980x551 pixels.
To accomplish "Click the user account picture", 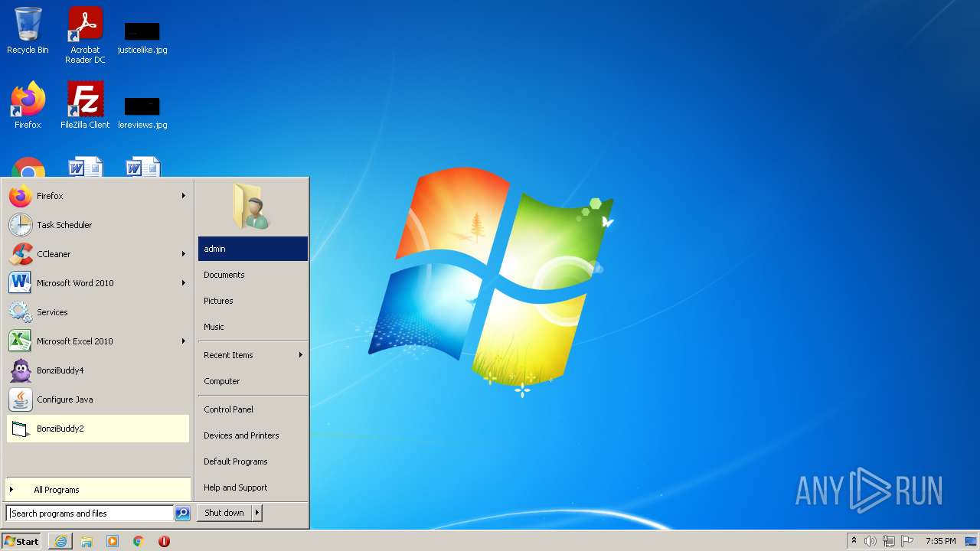I will 252,207.
